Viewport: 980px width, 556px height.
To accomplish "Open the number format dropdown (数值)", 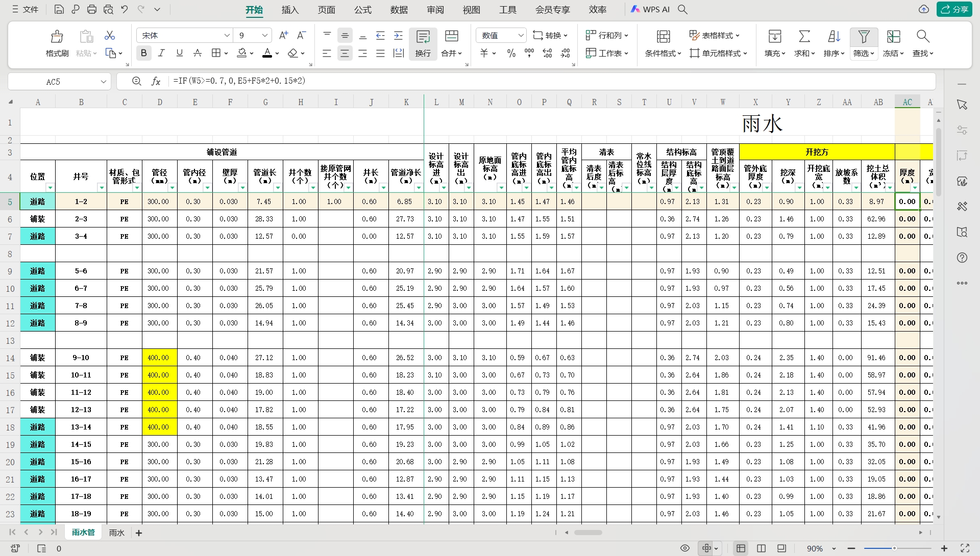I will (x=521, y=35).
